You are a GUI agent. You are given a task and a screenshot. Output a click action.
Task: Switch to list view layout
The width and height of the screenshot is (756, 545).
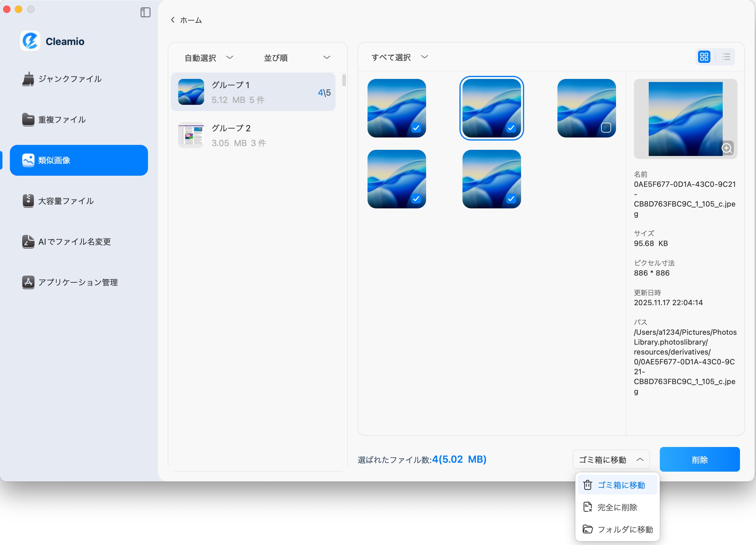click(726, 57)
